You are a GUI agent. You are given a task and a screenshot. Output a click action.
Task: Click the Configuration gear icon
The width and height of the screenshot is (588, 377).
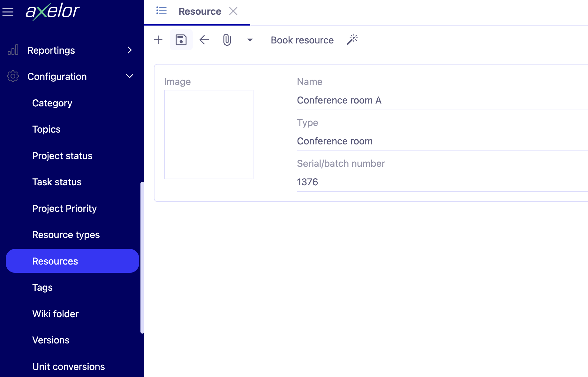(13, 76)
